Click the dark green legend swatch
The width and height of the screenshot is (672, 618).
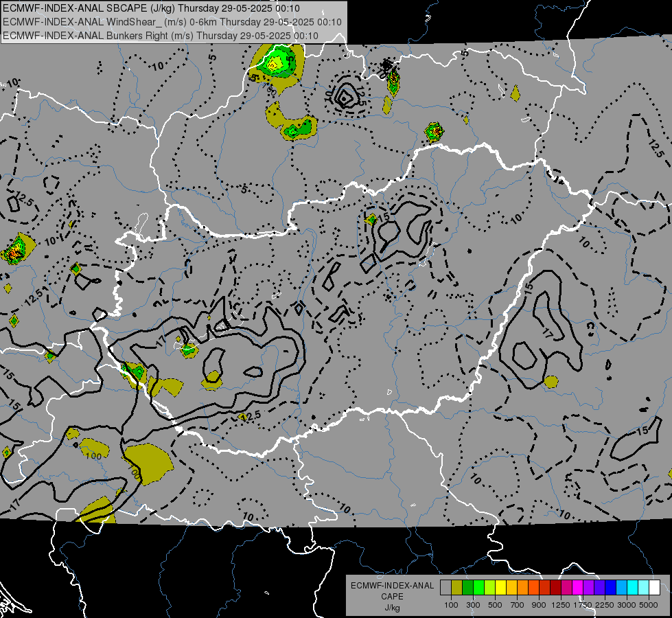coord(467,587)
